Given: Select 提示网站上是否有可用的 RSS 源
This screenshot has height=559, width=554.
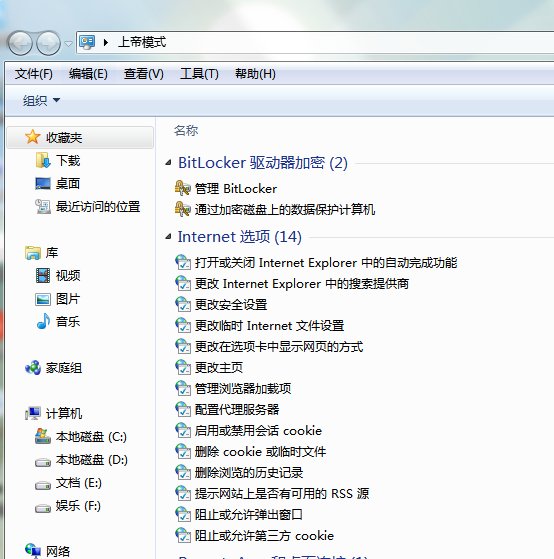Looking at the screenshot, I should [x=282, y=493].
